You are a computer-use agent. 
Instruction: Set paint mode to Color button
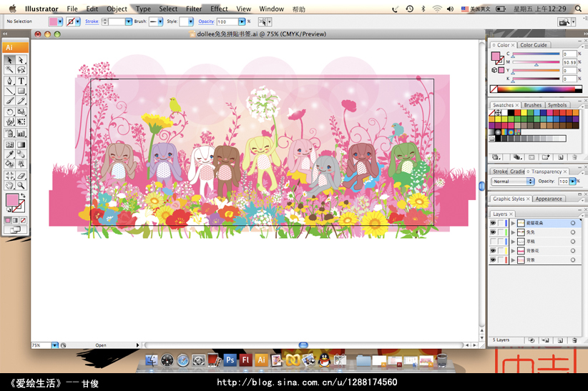(8, 220)
